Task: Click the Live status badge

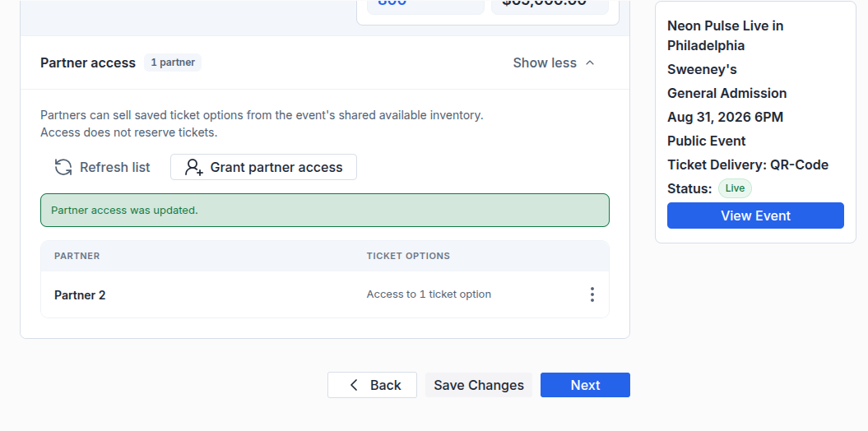Action: click(736, 188)
